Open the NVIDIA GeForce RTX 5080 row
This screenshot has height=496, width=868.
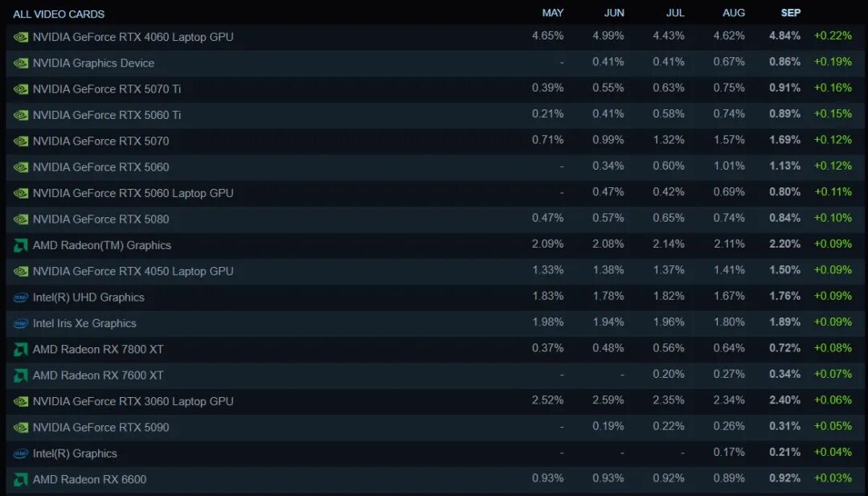(434, 219)
